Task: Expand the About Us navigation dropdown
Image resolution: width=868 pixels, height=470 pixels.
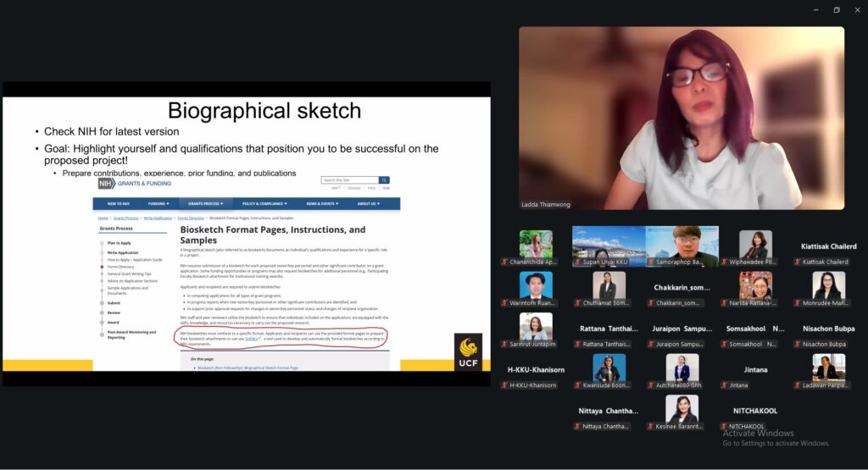Action: [x=368, y=204]
